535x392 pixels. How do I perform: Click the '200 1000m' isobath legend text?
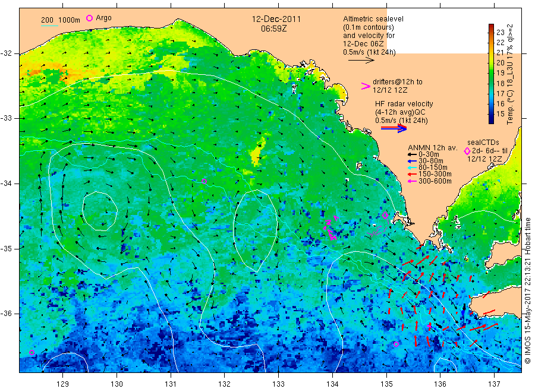(61, 20)
